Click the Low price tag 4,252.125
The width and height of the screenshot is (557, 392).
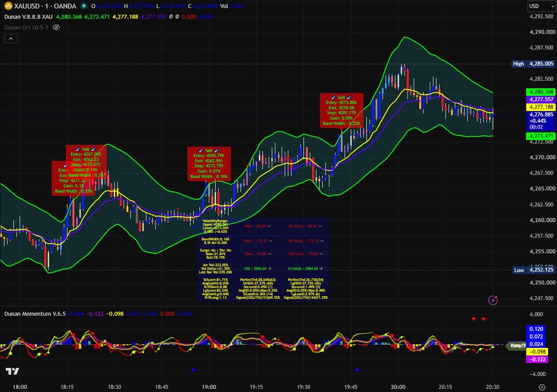pyautogui.click(x=533, y=270)
